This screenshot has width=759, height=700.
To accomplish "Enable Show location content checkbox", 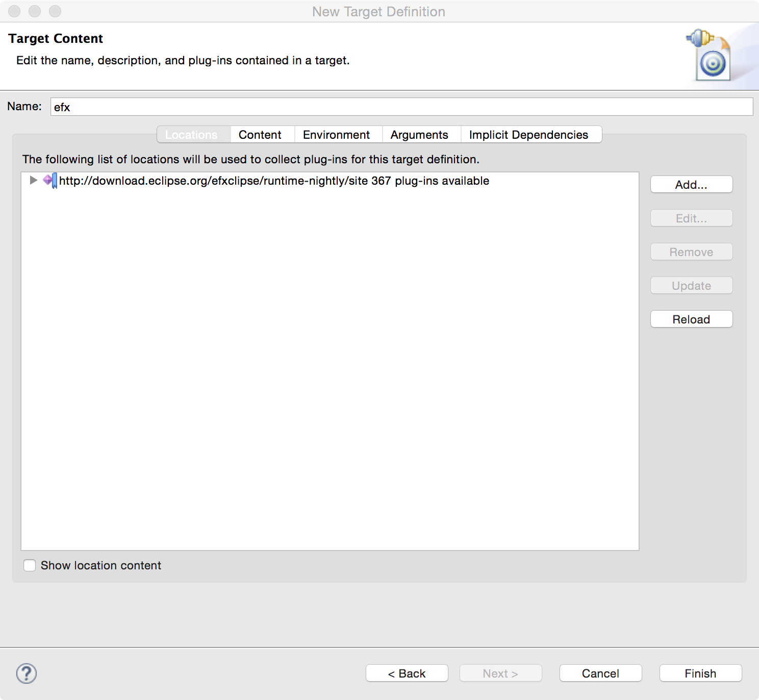I will coord(30,565).
